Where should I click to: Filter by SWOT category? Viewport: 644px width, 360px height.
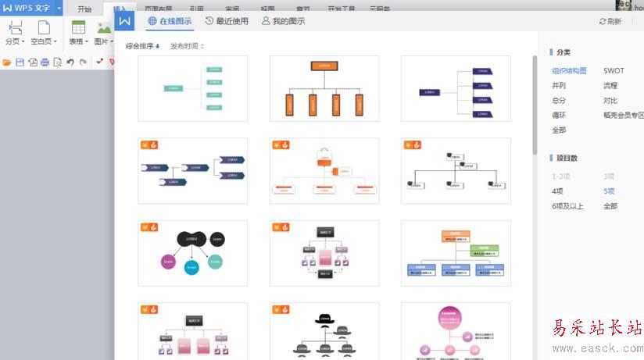pos(614,70)
